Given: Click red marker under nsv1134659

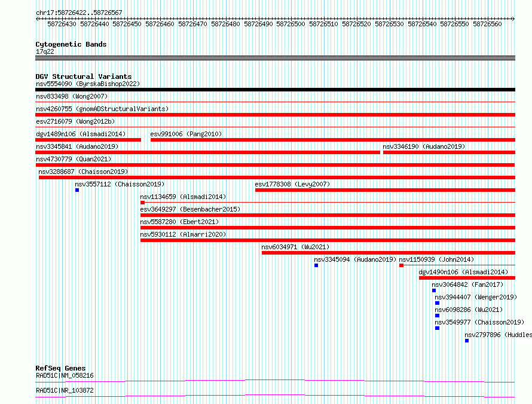Looking at the screenshot, I should click(x=142, y=203).
